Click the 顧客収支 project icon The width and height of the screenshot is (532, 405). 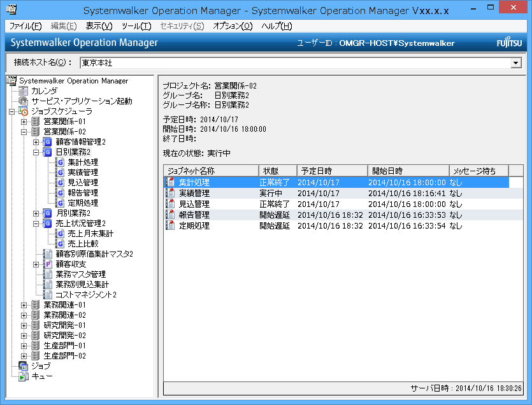48,264
